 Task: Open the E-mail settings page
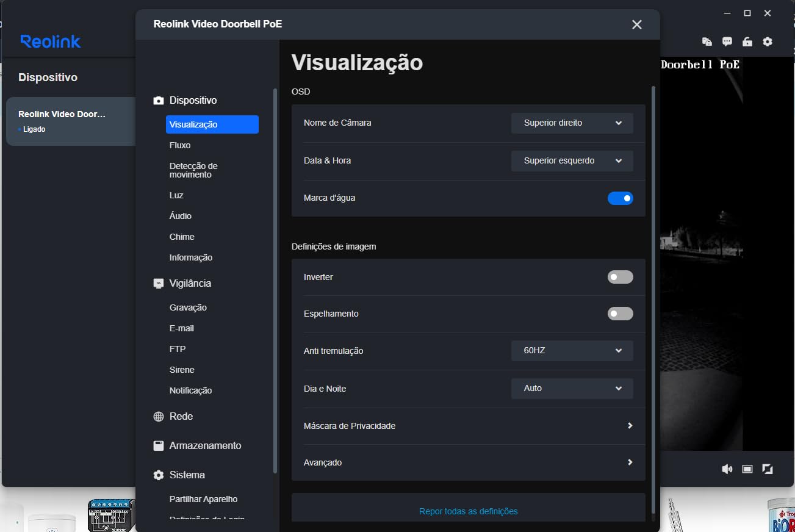click(182, 328)
